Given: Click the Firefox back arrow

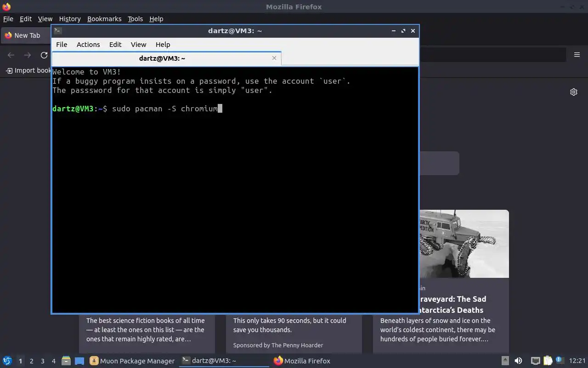Looking at the screenshot, I should click(x=11, y=55).
